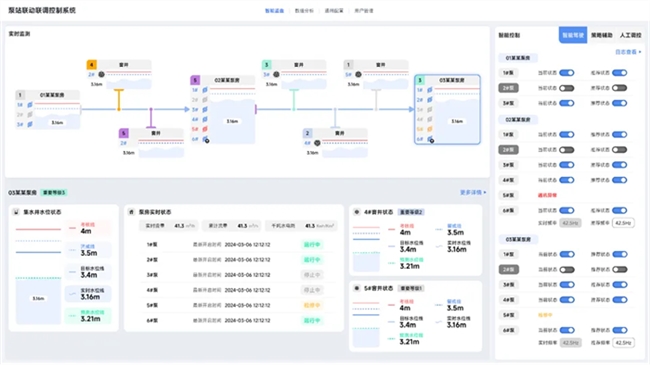Image resolution: width=650 pixels, height=365 pixels.
Task: Click the blue water level bar in 集水池水位状态
Action: (x=39, y=301)
